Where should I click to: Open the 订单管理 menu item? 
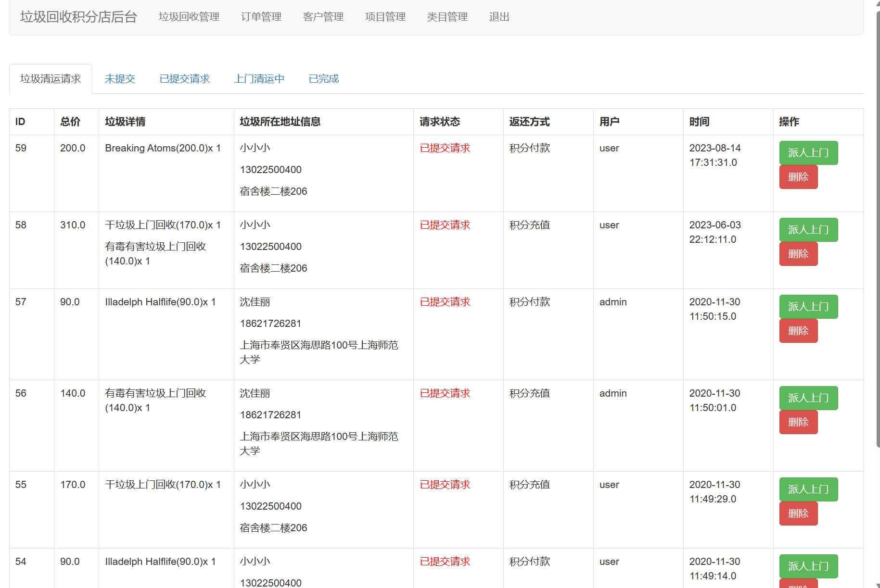tap(261, 17)
